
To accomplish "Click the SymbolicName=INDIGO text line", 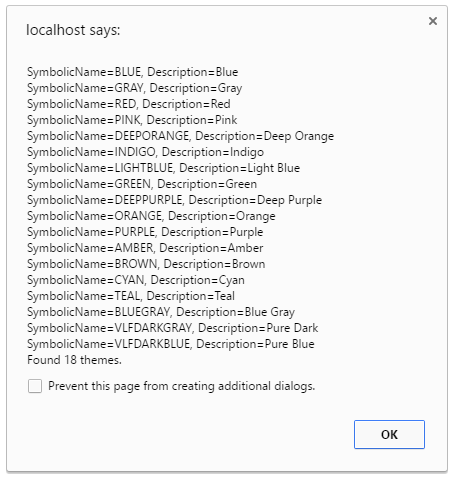I will (x=145, y=152).
